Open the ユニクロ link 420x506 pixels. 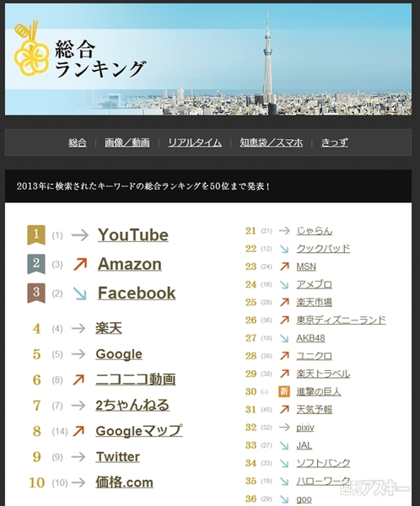(x=314, y=356)
